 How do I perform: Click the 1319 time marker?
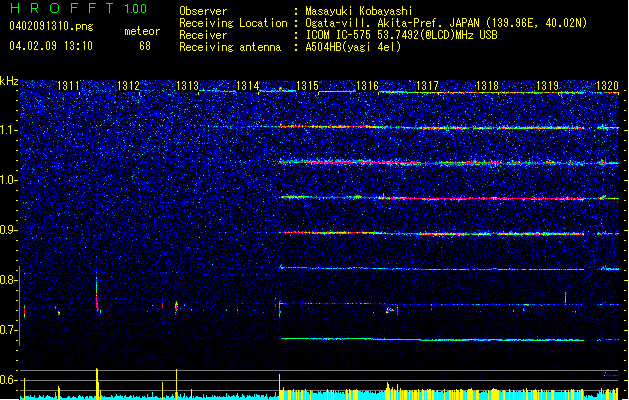click(548, 86)
